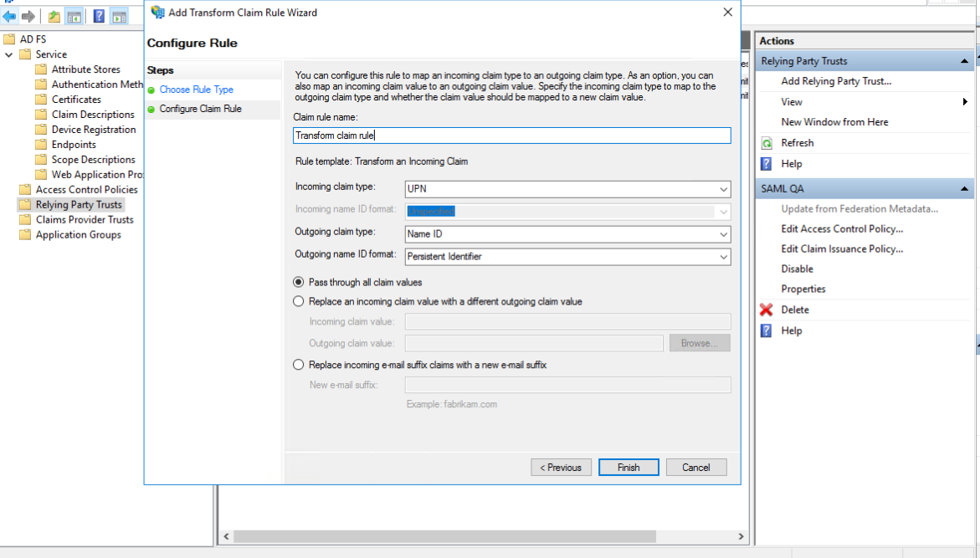This screenshot has height=558, width=980.
Task: Collapse the Relying Party Trusts actions section
Action: [964, 61]
